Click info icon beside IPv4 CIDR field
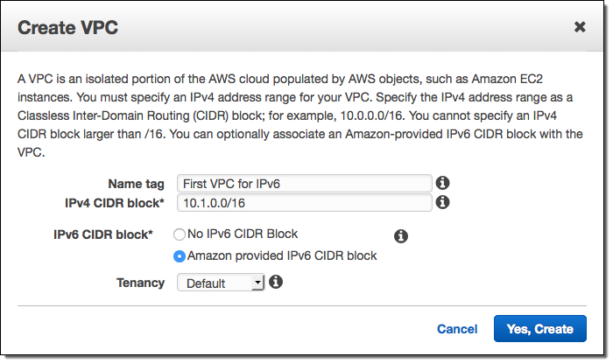Screen dimensions: 613x364 (x=442, y=202)
